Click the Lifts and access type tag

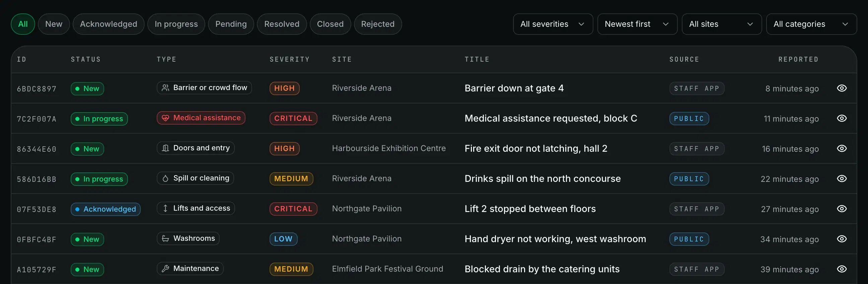click(196, 208)
